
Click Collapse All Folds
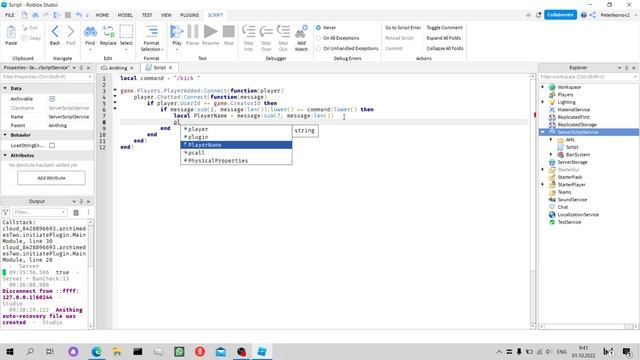(445, 48)
